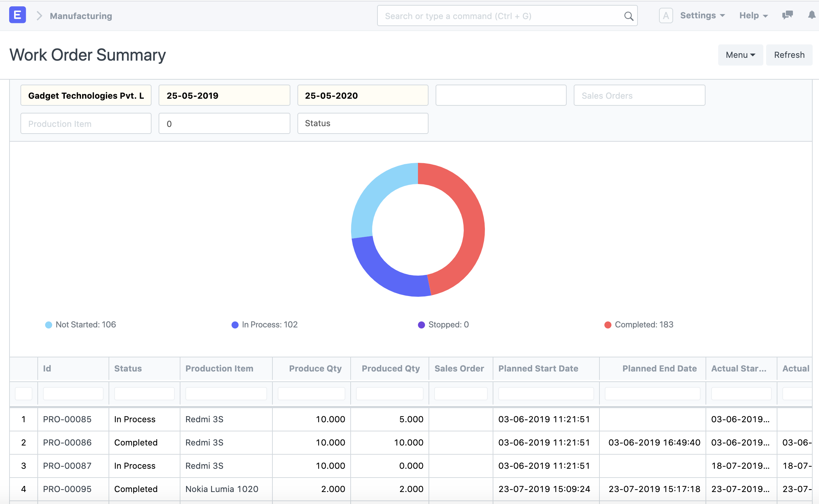Screen dimensions: 819x504
Task: Toggle the Not Started: 106 legend
Action: click(x=81, y=325)
